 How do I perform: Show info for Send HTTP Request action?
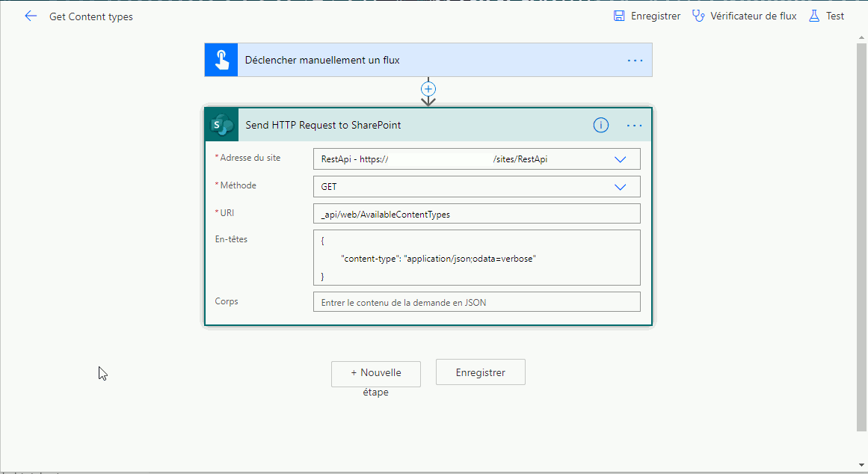(601, 125)
